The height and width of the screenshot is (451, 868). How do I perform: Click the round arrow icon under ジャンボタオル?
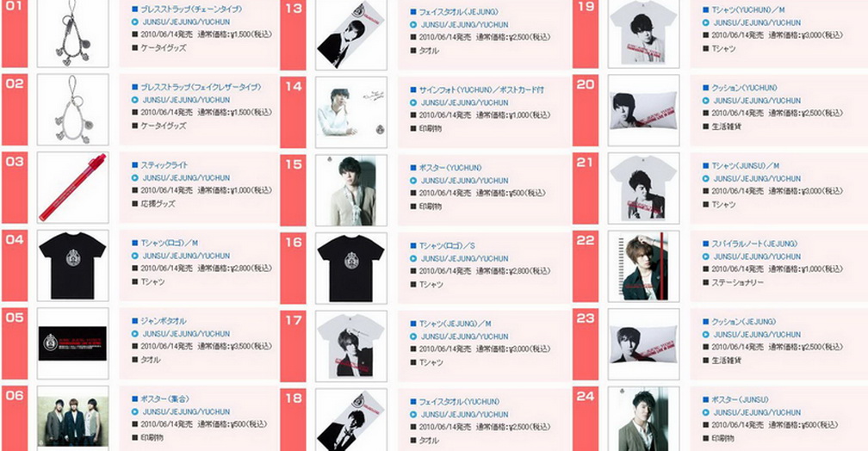(134, 334)
